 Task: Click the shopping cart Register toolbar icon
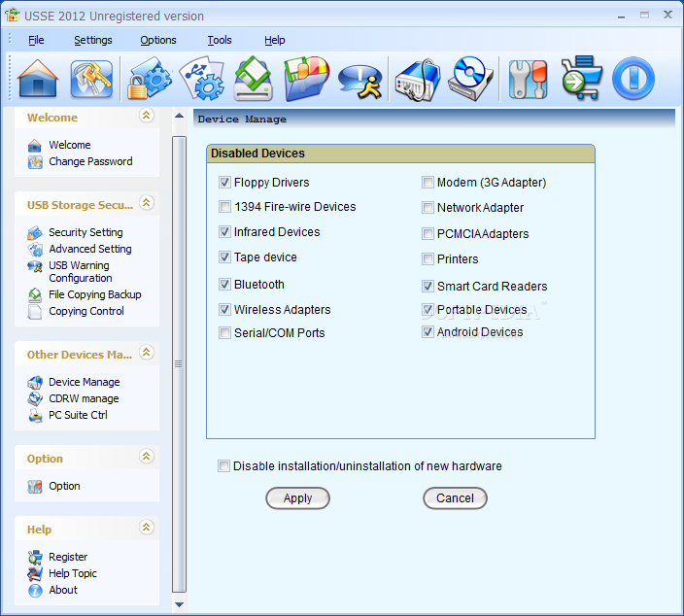pyautogui.click(x=582, y=78)
